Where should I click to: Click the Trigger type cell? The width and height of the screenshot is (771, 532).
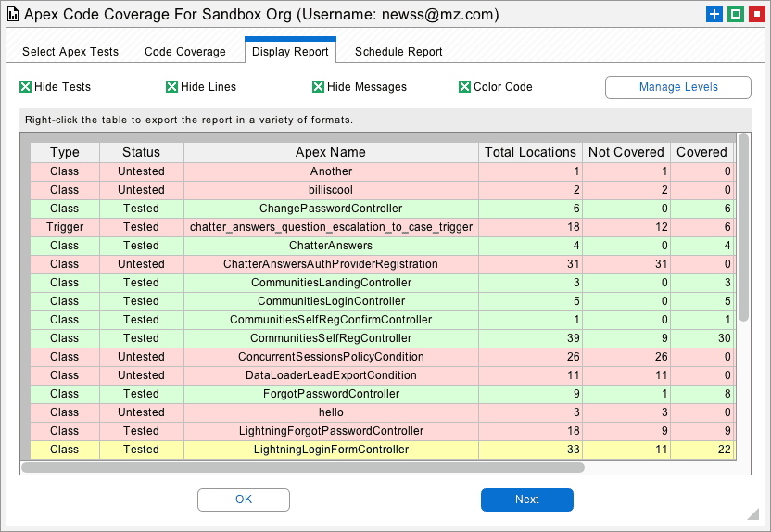65,227
